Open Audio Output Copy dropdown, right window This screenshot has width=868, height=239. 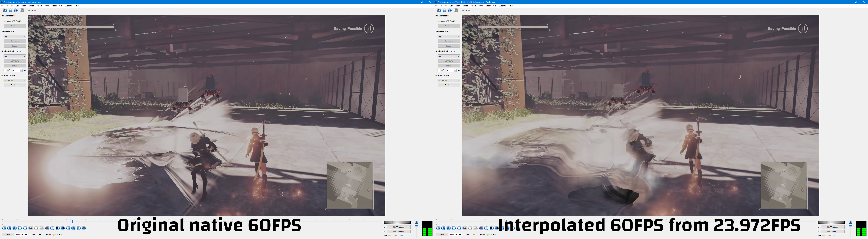click(x=449, y=56)
